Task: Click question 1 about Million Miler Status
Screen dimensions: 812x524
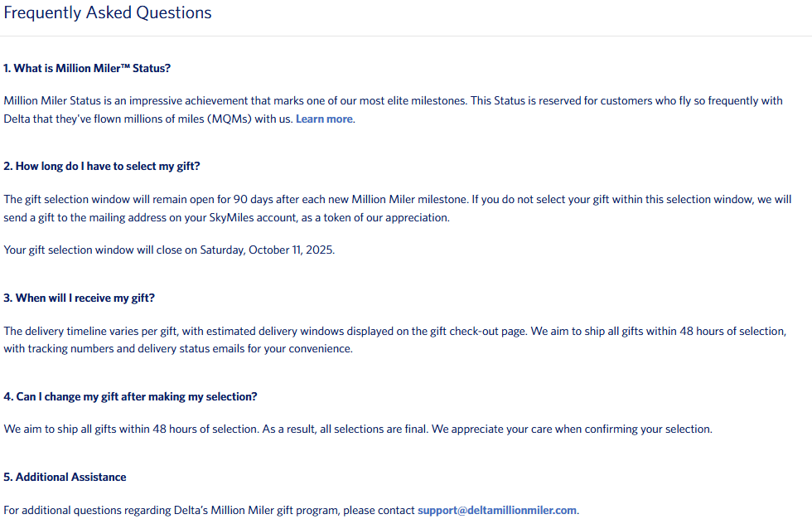Action: 87,68
